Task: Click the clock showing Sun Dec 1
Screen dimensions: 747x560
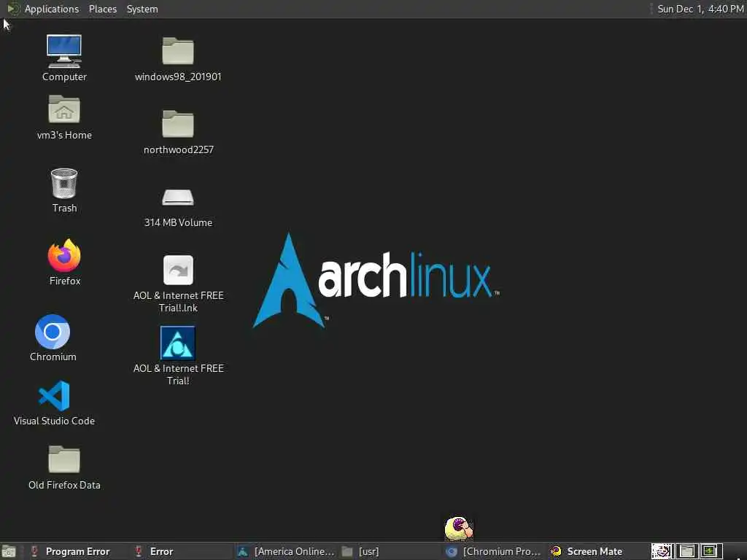Action: pyautogui.click(x=700, y=9)
